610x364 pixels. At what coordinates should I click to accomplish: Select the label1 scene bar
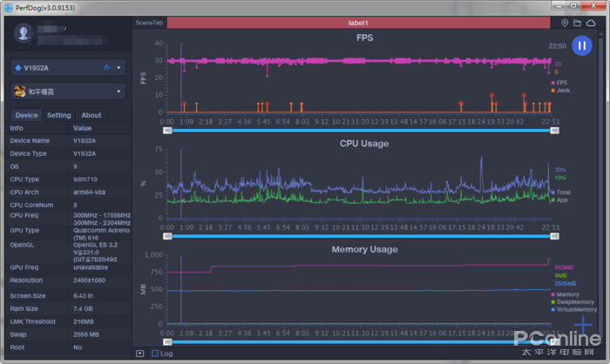coord(358,23)
